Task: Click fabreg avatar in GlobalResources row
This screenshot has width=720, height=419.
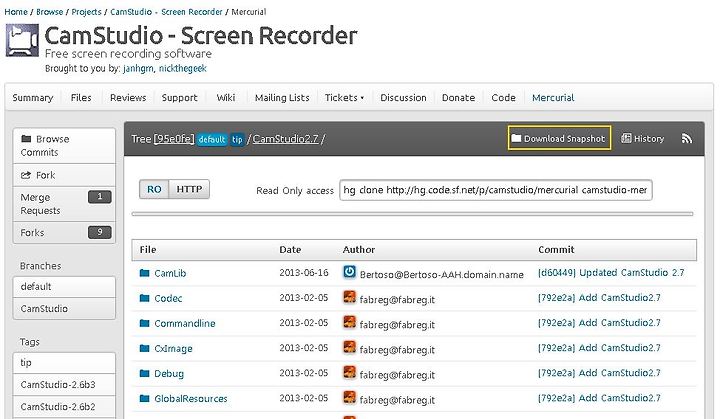Action: click(x=349, y=397)
